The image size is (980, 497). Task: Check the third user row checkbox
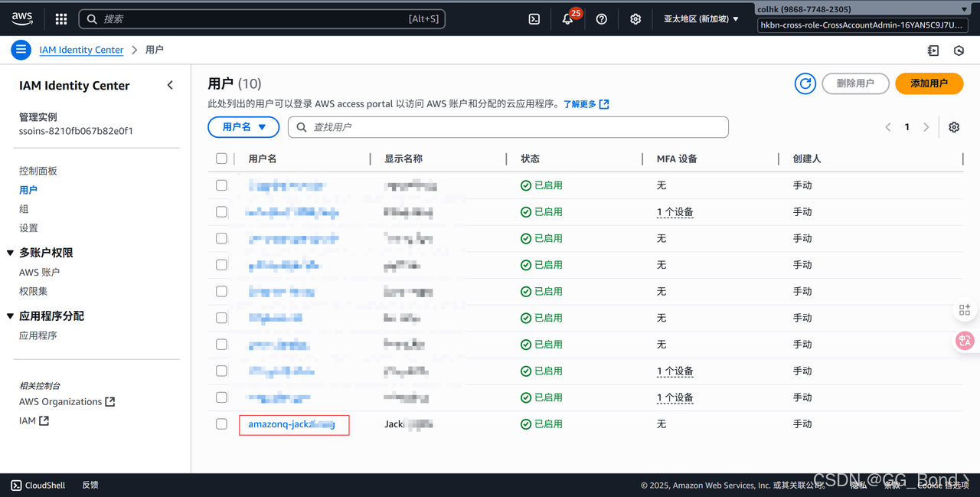tap(221, 238)
